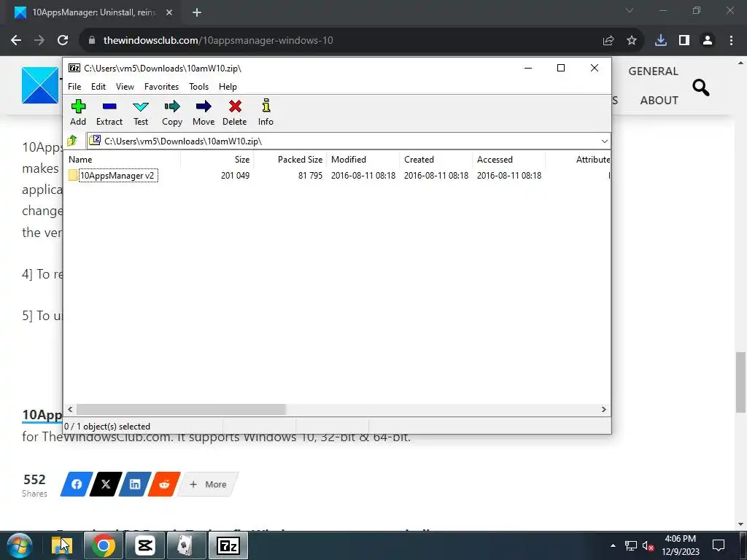The width and height of the screenshot is (747, 560).
Task: Click the red Delete toolbar icon
Action: 234,112
